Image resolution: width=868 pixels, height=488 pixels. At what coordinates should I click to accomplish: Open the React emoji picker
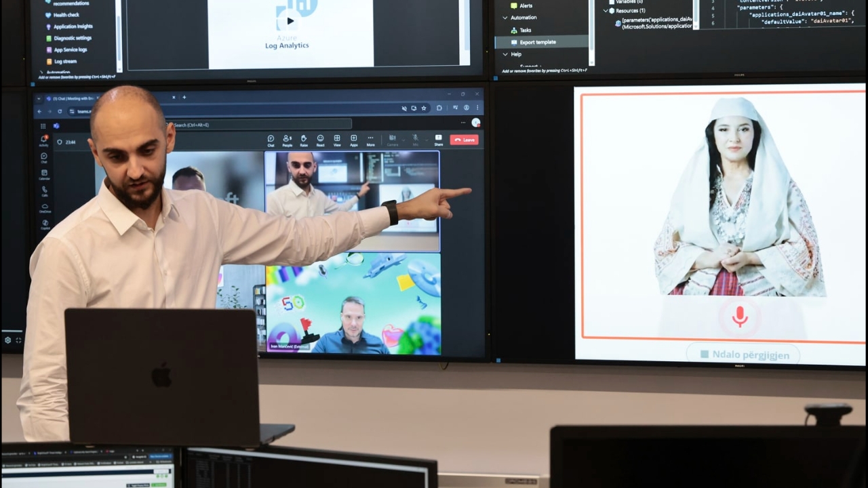[x=320, y=140]
